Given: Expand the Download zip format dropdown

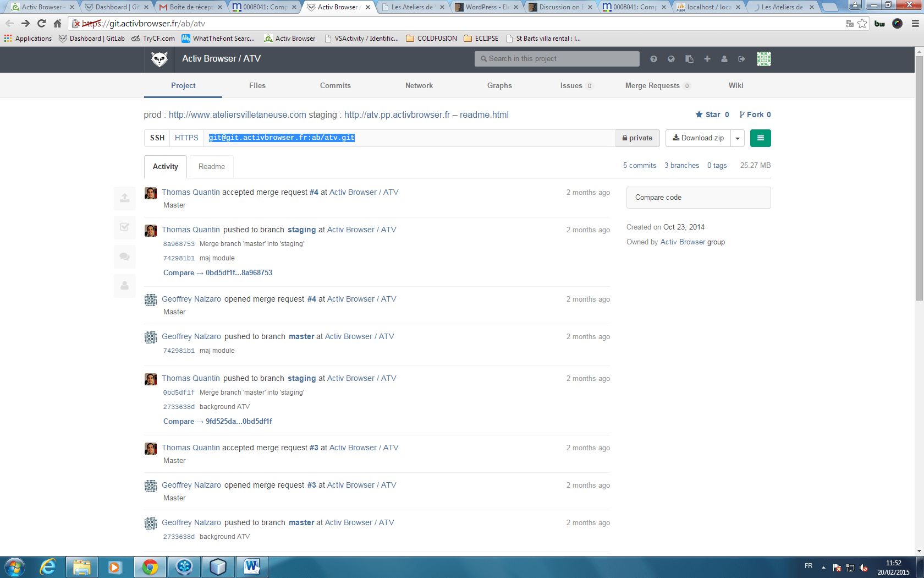Looking at the screenshot, I should 738,138.
